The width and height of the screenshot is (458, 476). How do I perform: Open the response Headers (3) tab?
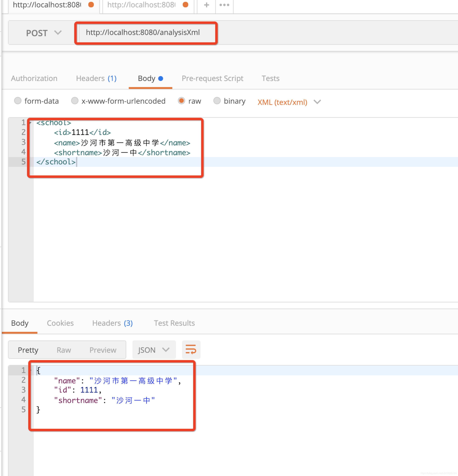click(112, 323)
